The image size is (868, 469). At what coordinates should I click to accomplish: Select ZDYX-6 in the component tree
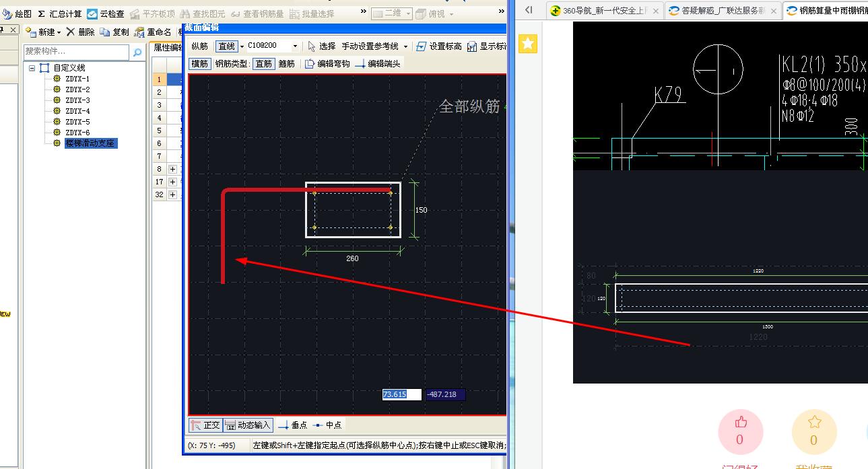(x=77, y=133)
